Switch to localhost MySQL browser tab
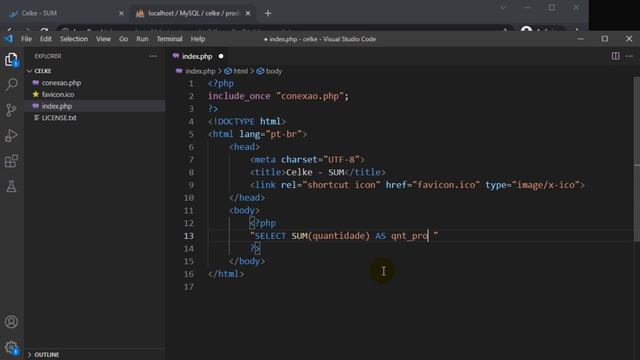 tap(193, 13)
